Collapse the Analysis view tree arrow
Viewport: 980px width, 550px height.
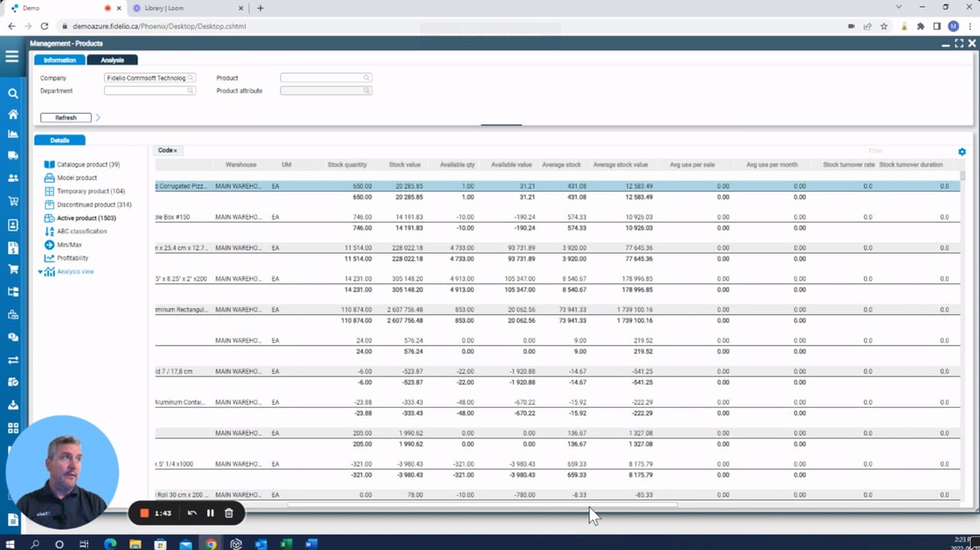click(x=41, y=272)
